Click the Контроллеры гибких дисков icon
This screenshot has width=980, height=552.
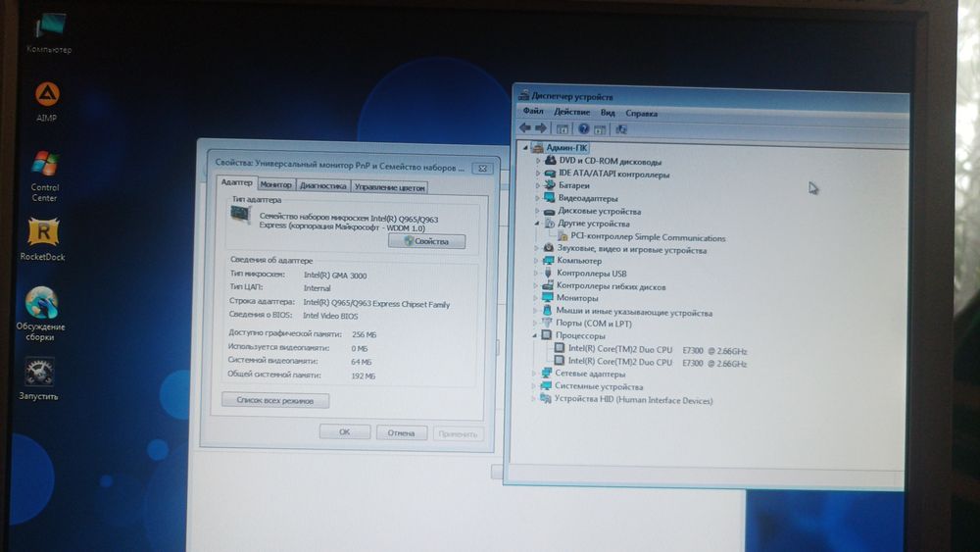pyautogui.click(x=548, y=285)
